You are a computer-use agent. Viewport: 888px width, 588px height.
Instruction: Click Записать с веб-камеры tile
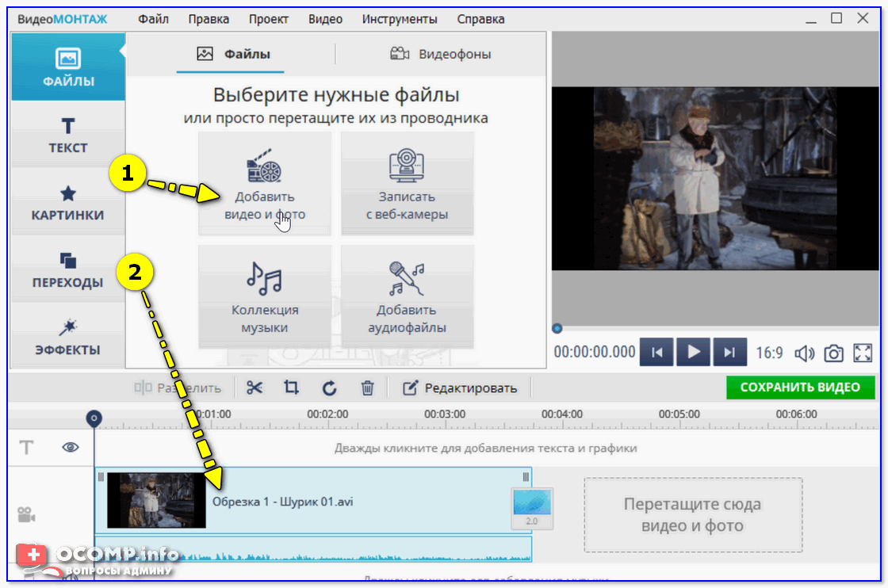click(408, 183)
